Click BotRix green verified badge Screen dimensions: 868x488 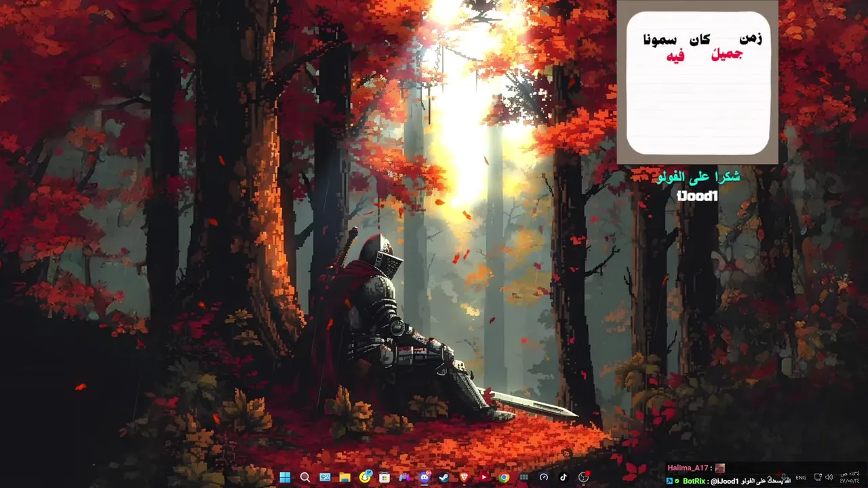(677, 481)
